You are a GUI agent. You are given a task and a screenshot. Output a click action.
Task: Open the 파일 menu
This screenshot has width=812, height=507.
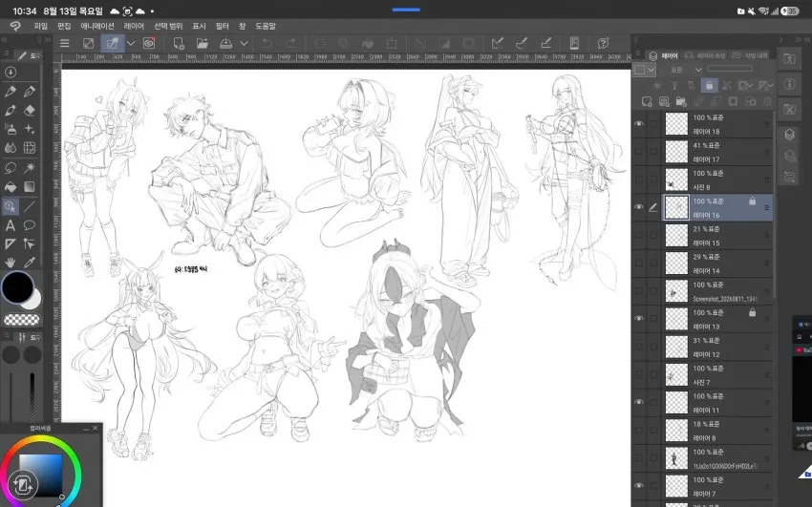tap(40, 26)
